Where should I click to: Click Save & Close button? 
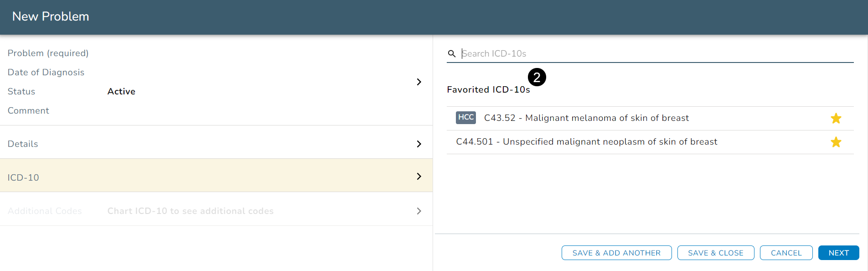point(715,253)
